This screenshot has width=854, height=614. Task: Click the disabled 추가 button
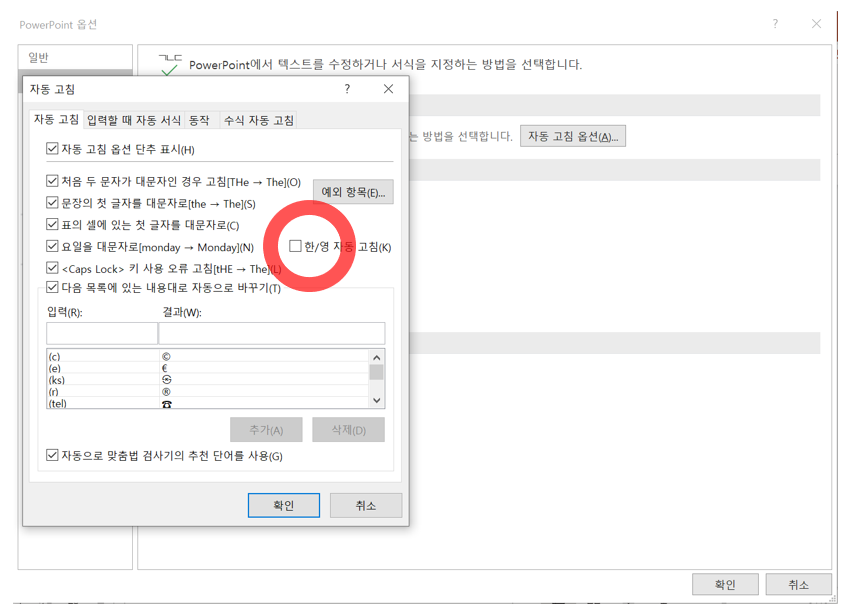pos(266,430)
